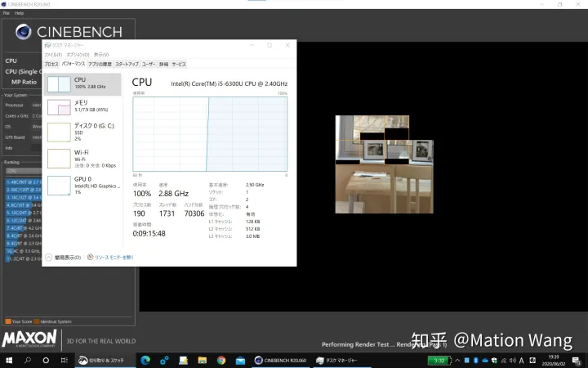Viewport: 588px width, 368px height.
Task: Click the uptime value 0:09:15:48
Action: click(149, 234)
